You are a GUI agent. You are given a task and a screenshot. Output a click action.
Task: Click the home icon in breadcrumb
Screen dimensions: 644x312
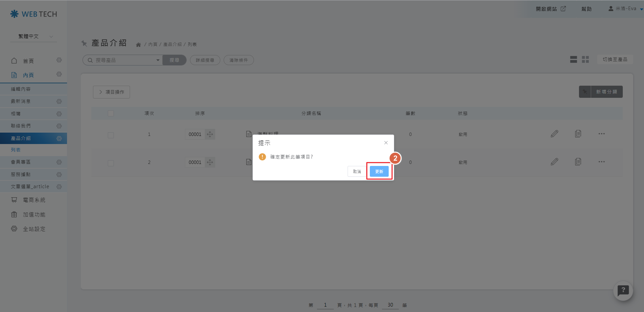[x=138, y=45]
